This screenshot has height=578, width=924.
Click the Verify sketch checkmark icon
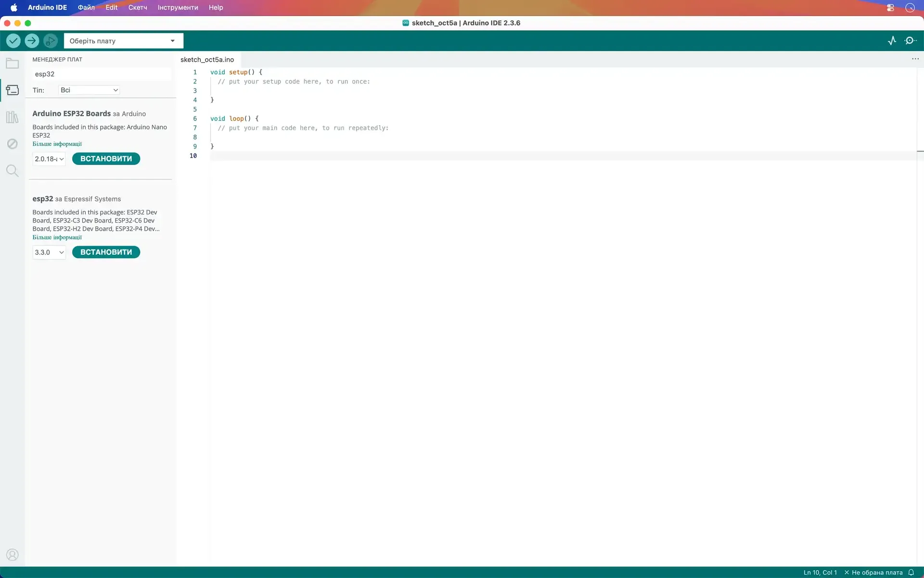point(13,41)
